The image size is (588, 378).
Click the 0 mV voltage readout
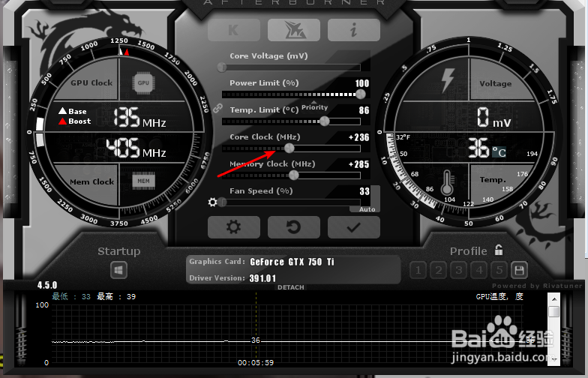[x=493, y=117]
